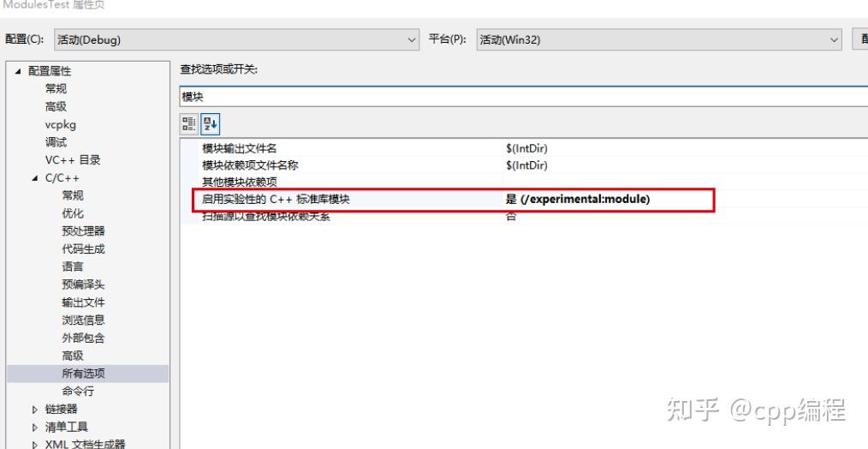Click the C/C++ tree item label
The height and width of the screenshot is (449, 868).
coord(62,178)
